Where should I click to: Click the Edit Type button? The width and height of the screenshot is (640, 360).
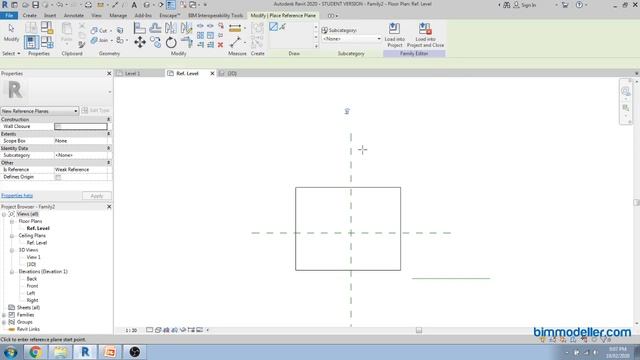pos(96,111)
